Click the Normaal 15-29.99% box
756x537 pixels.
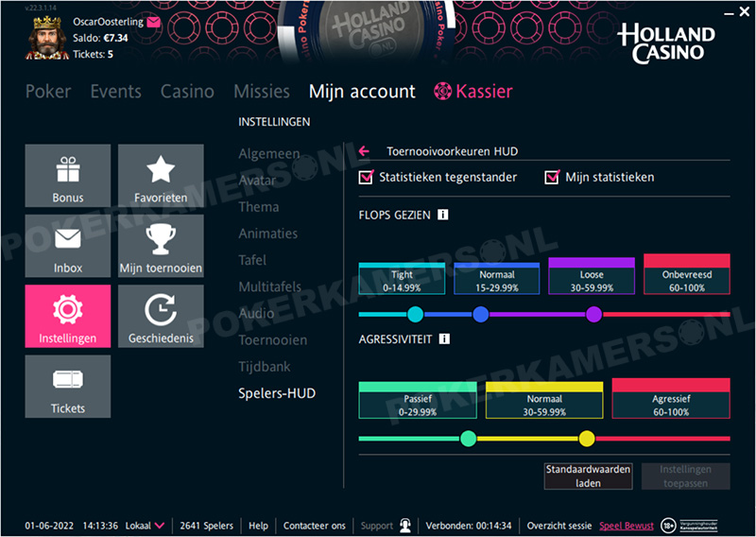(497, 278)
